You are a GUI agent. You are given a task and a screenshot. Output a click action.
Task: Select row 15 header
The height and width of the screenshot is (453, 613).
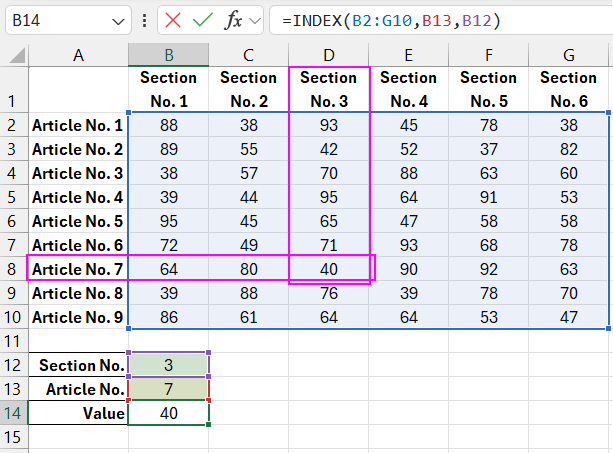(12, 437)
